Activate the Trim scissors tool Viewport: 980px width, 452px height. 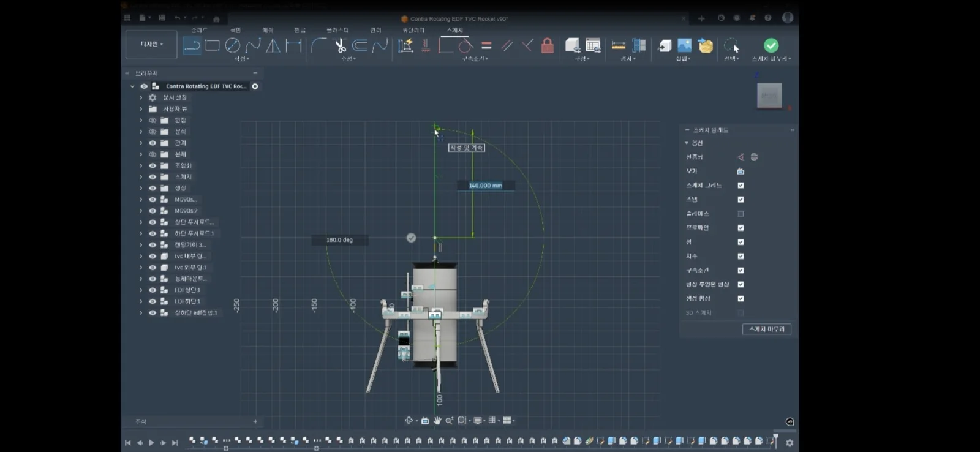tap(341, 45)
